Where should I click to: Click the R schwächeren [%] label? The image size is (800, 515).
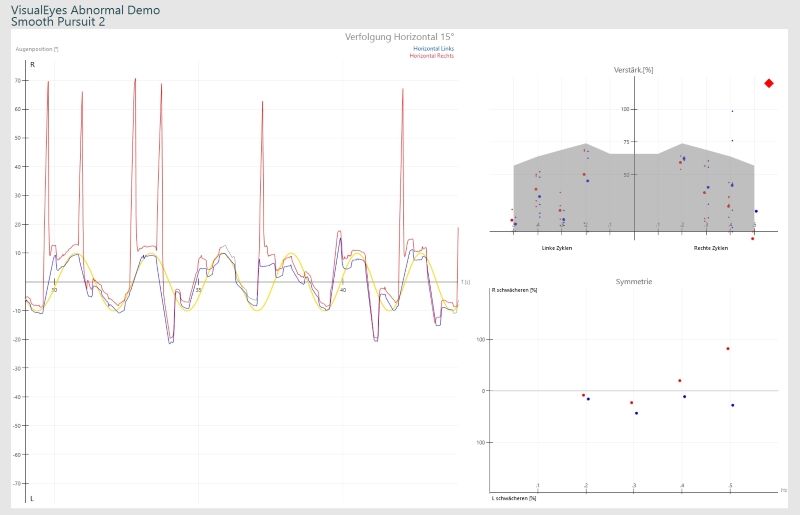click(514, 290)
